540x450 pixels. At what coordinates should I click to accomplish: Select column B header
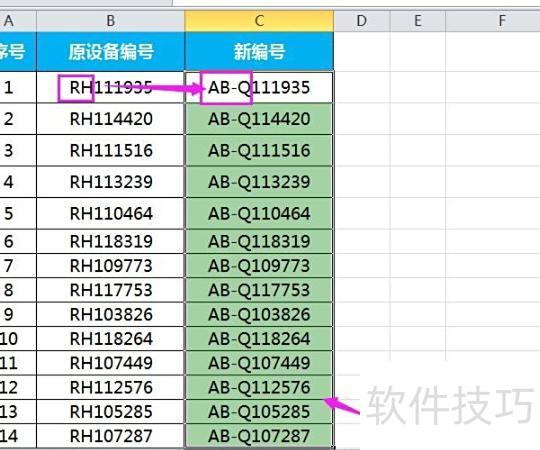tap(111, 21)
